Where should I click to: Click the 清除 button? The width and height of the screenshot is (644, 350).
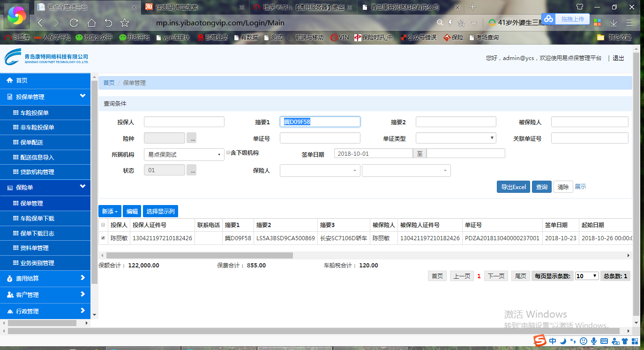pos(563,187)
